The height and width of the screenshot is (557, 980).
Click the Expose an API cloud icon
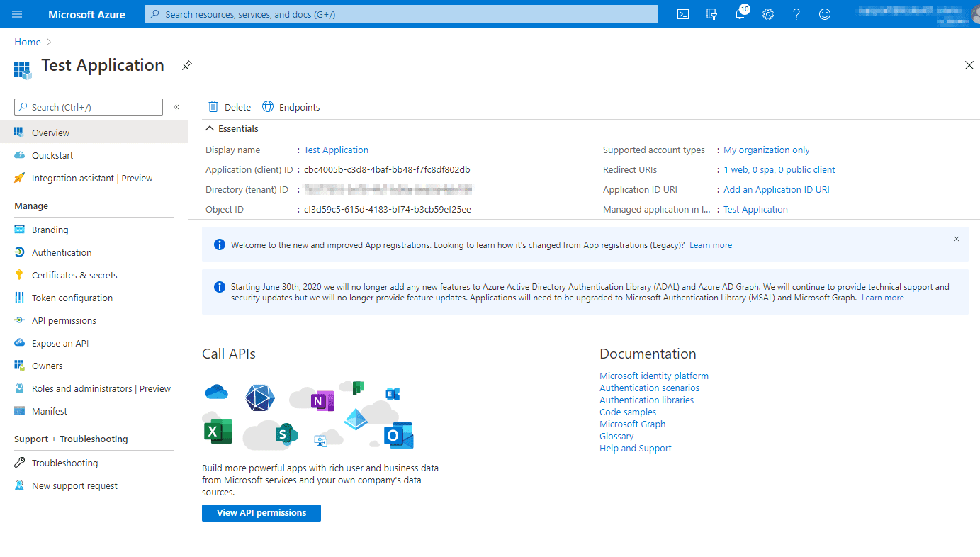coord(19,343)
